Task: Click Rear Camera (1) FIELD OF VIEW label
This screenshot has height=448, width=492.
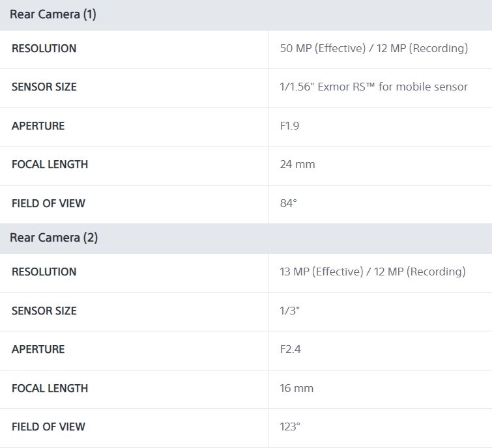Action: click(x=48, y=203)
